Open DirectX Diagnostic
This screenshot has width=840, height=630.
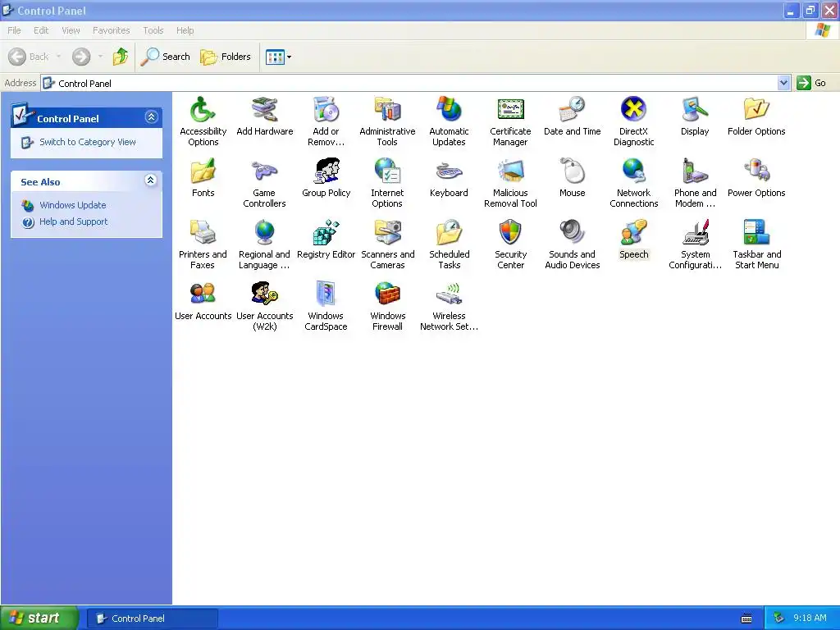pyautogui.click(x=634, y=121)
